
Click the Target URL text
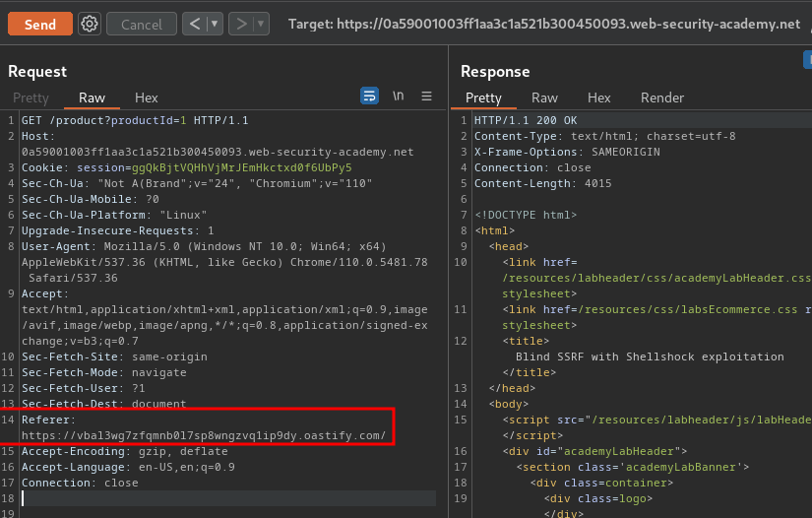[543, 25]
